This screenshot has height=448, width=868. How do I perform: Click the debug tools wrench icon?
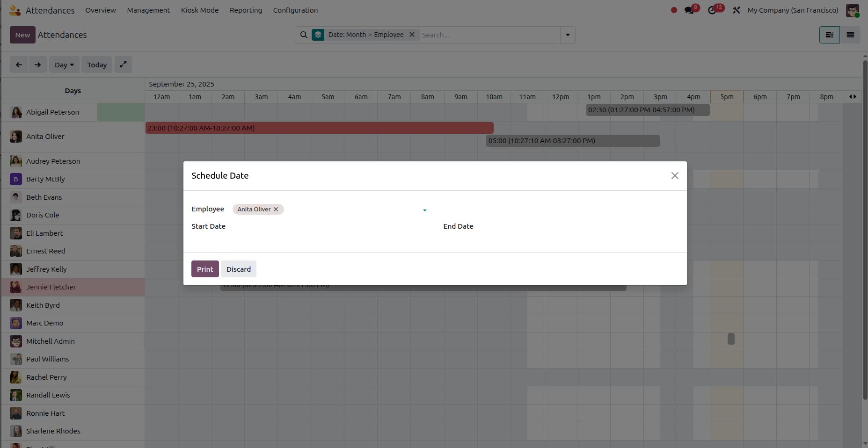(737, 10)
